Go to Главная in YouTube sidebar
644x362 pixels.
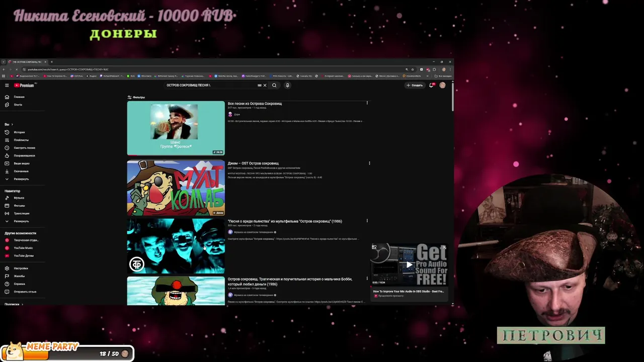tap(19, 97)
